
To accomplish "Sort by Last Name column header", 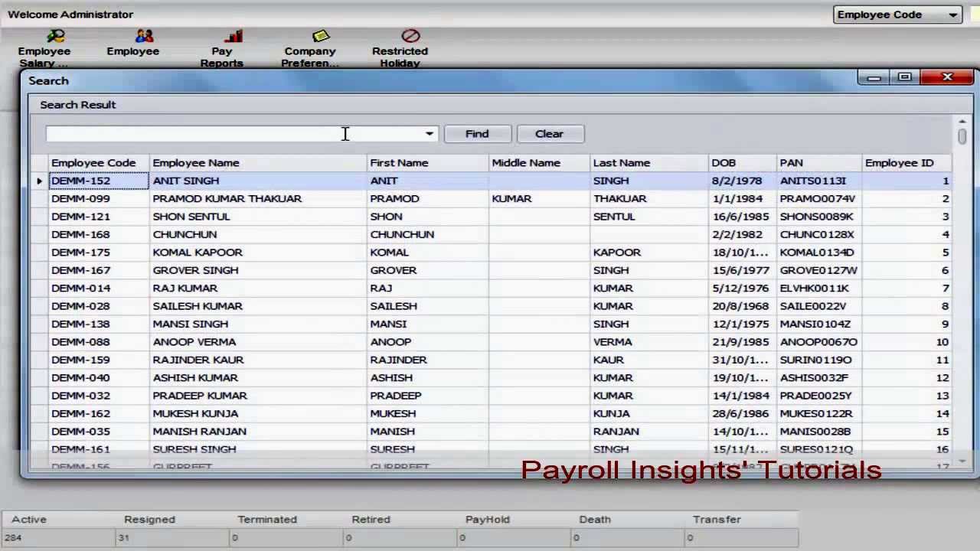I will [x=649, y=163].
